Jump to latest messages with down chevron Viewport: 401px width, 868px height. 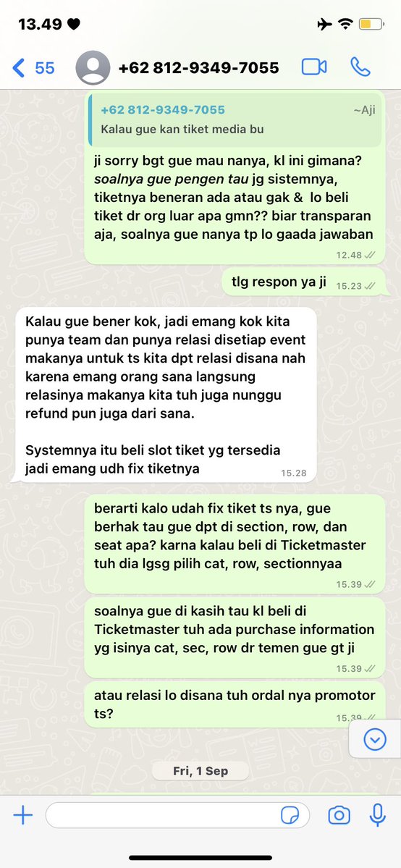pyautogui.click(x=375, y=738)
